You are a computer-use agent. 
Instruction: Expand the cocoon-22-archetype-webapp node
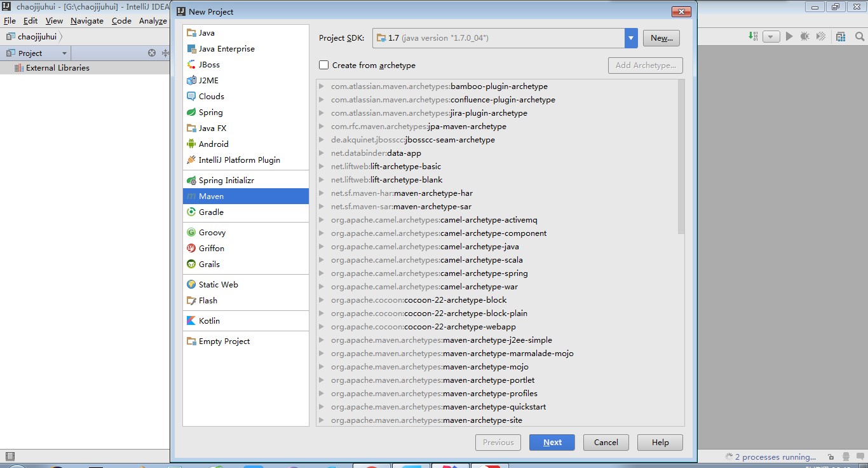click(x=322, y=327)
